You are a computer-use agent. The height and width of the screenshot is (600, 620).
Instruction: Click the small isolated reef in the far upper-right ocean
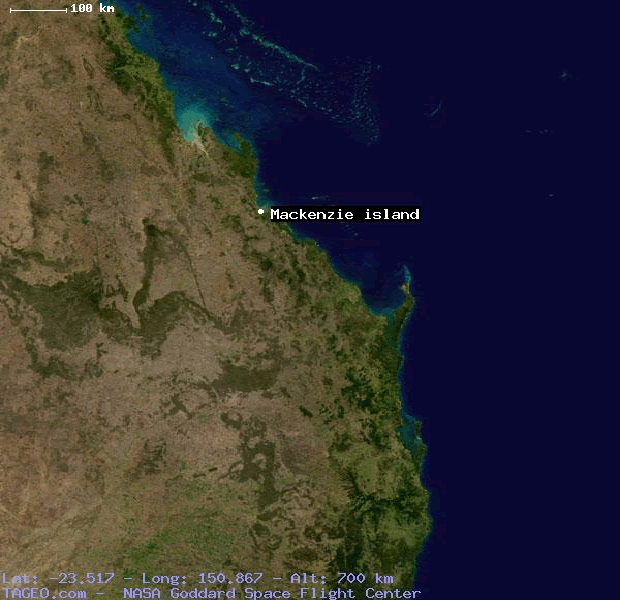(x=563, y=75)
